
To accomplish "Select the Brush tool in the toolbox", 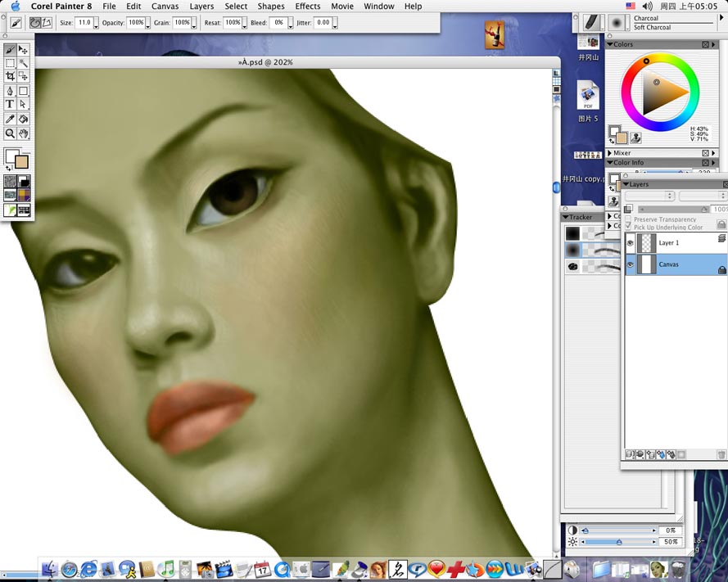I will pyautogui.click(x=10, y=50).
